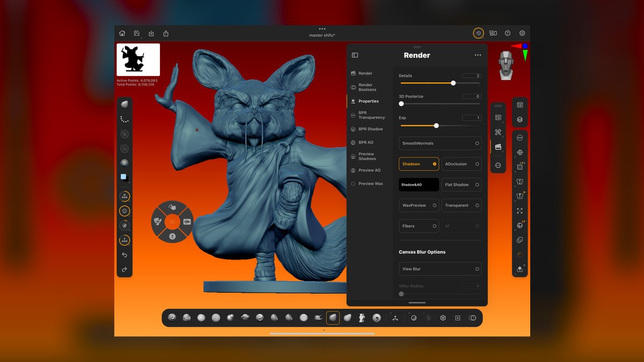The image size is (644, 362).
Task: Click the undo arrow
Action: (x=125, y=255)
